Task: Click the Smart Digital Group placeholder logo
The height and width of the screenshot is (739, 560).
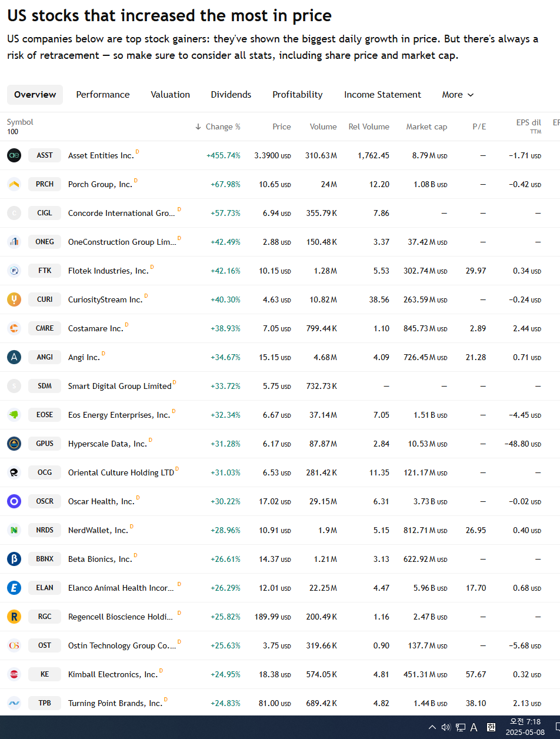Action: click(x=14, y=386)
